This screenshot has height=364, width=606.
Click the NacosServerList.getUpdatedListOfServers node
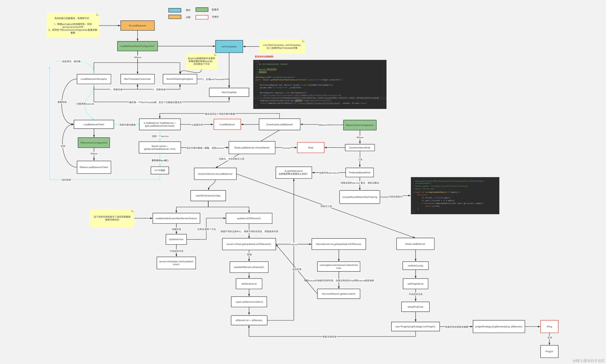point(338,244)
